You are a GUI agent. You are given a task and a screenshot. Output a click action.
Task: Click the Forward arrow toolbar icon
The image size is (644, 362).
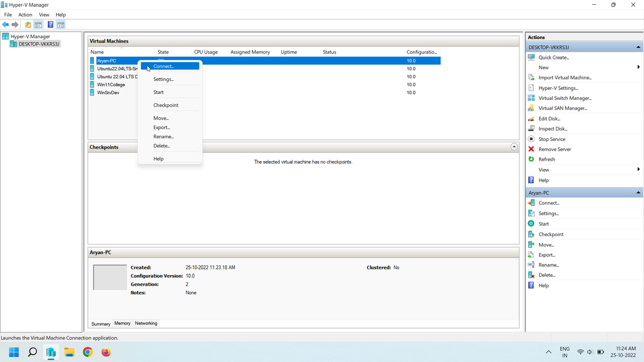[x=15, y=25]
